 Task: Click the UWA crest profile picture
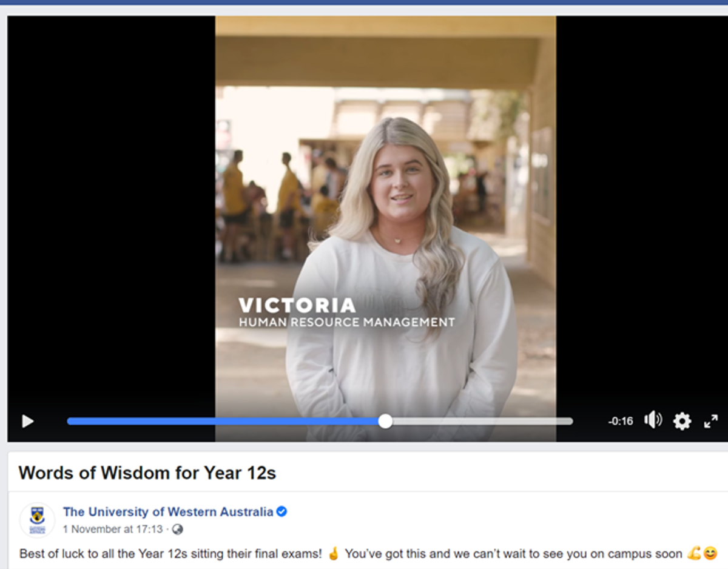[37, 520]
